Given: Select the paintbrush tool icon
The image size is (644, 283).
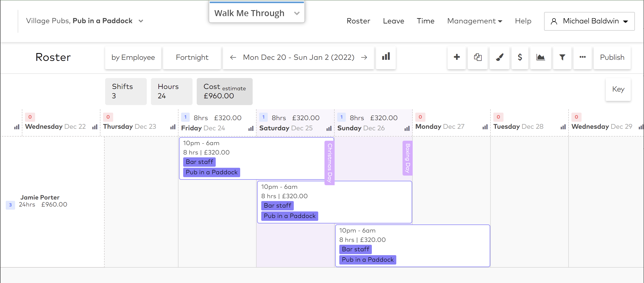Looking at the screenshot, I should pos(500,57).
